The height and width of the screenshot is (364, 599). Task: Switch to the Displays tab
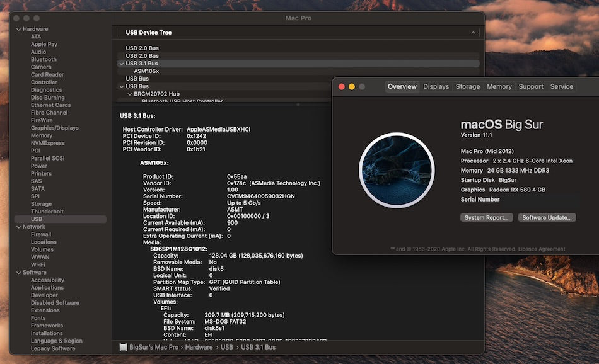click(x=436, y=87)
